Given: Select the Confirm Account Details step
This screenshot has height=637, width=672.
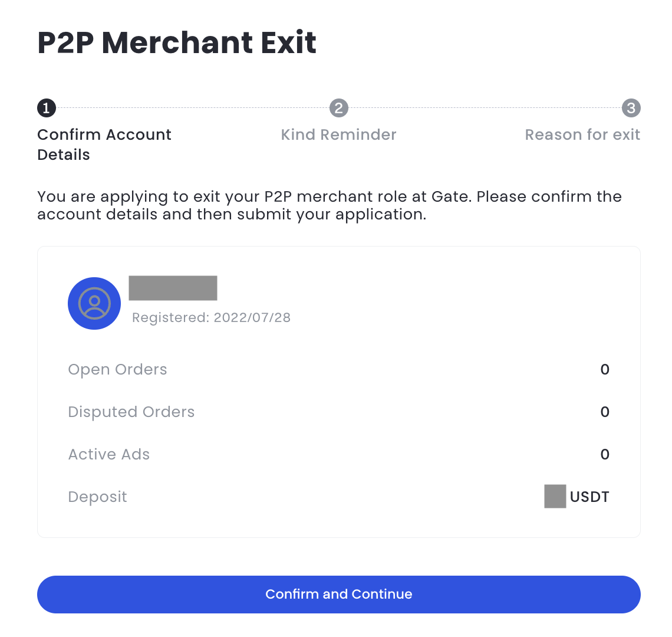Looking at the screenshot, I should 104,145.
